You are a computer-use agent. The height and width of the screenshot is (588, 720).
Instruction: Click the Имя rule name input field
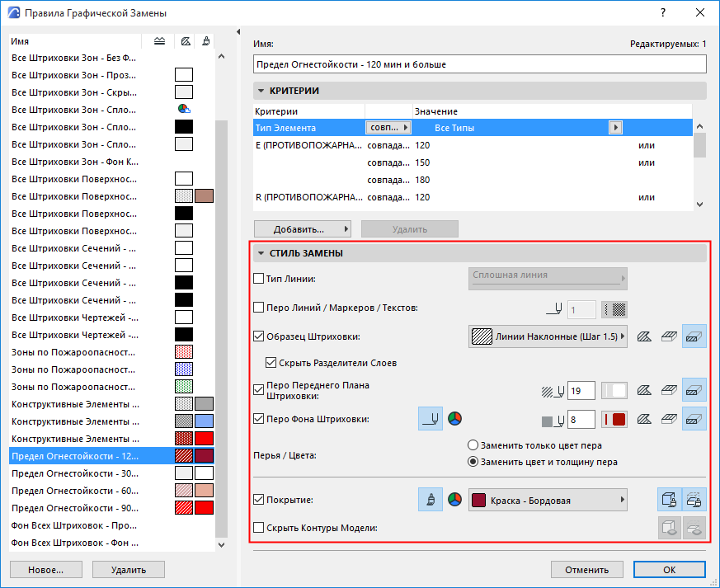click(480, 64)
